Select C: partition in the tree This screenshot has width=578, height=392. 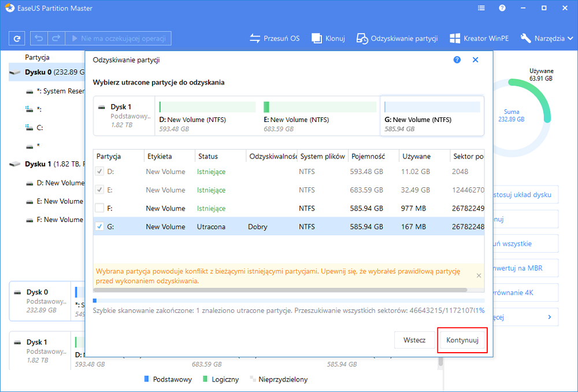(x=34, y=128)
